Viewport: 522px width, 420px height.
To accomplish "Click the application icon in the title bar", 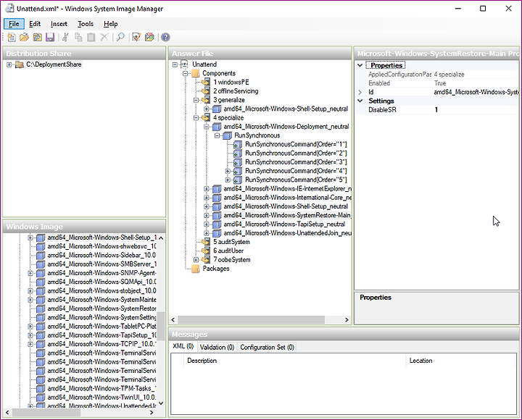I will pos(9,9).
